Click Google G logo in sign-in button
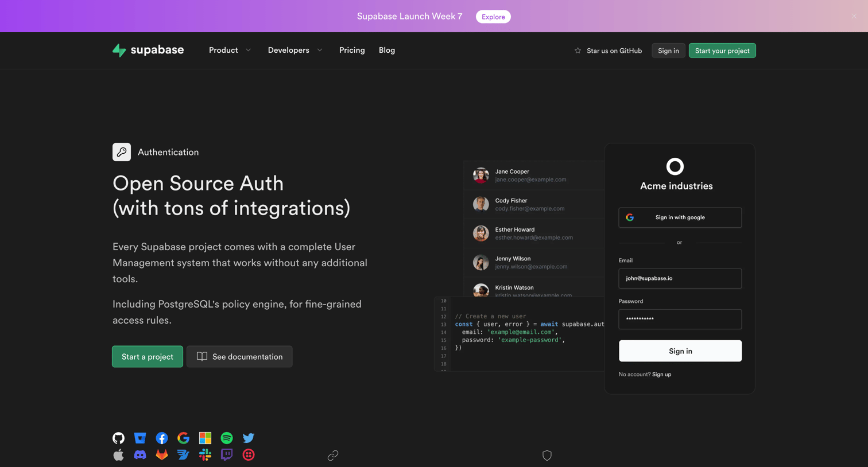The height and width of the screenshot is (467, 868). 630,217
